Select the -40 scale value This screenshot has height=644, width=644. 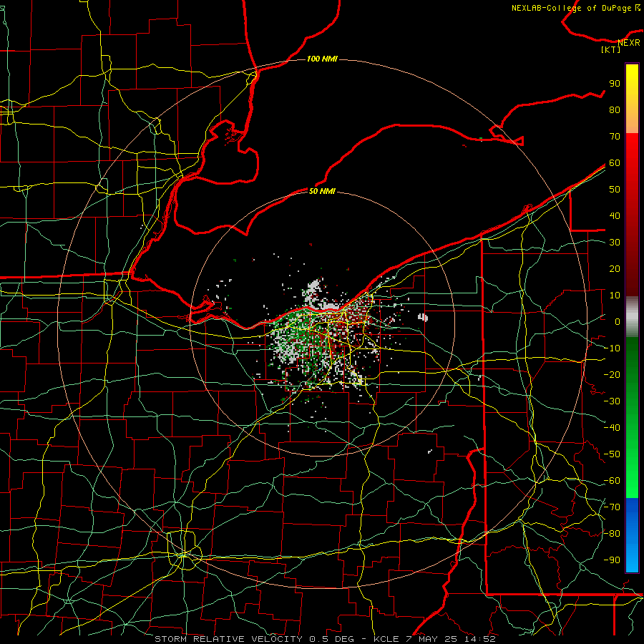pyautogui.click(x=612, y=428)
